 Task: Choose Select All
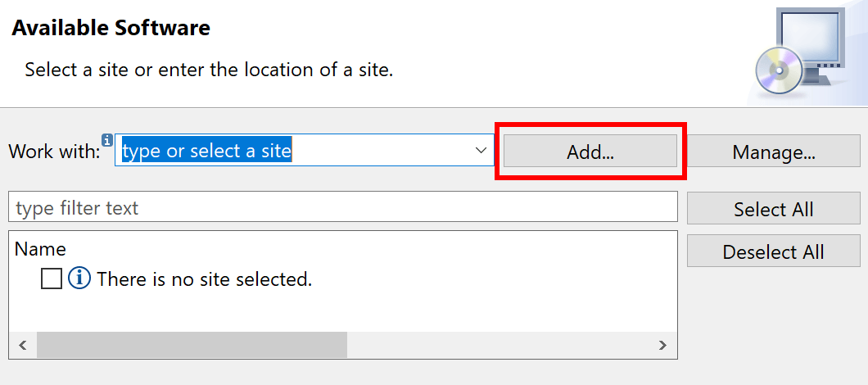pyautogui.click(x=773, y=208)
